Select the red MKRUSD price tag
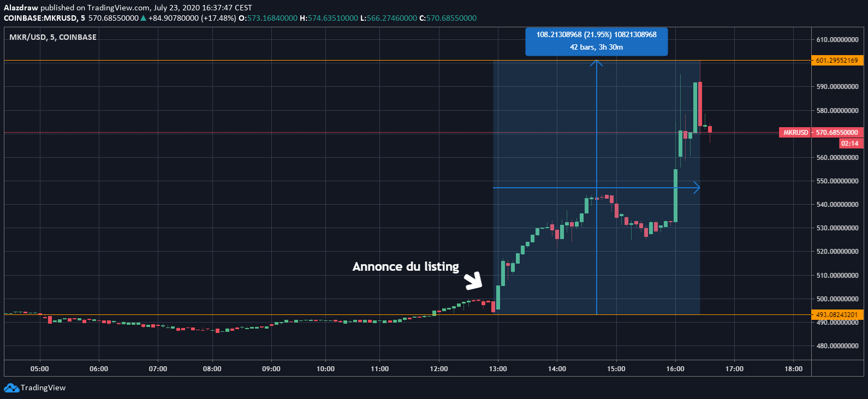 tap(795, 133)
